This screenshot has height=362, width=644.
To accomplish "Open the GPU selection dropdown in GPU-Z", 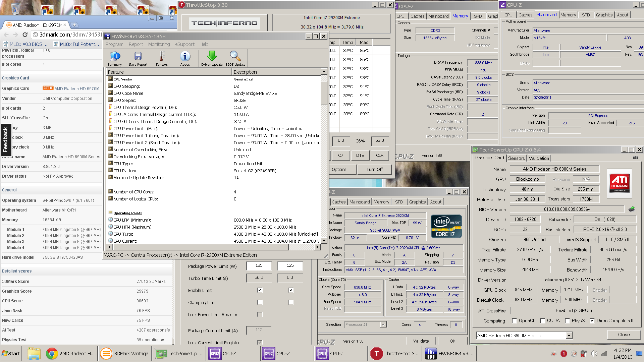I will [569, 336].
